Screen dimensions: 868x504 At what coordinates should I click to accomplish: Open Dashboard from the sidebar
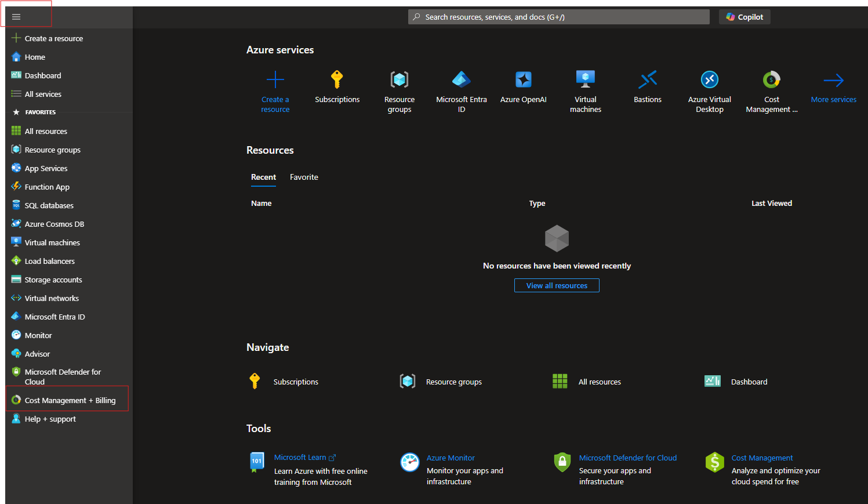point(36,75)
